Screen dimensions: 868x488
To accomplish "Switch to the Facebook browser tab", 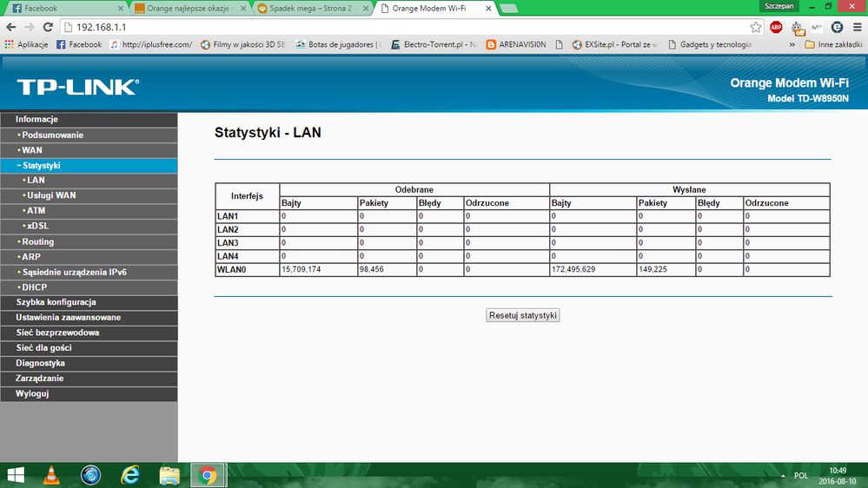I will (65, 8).
